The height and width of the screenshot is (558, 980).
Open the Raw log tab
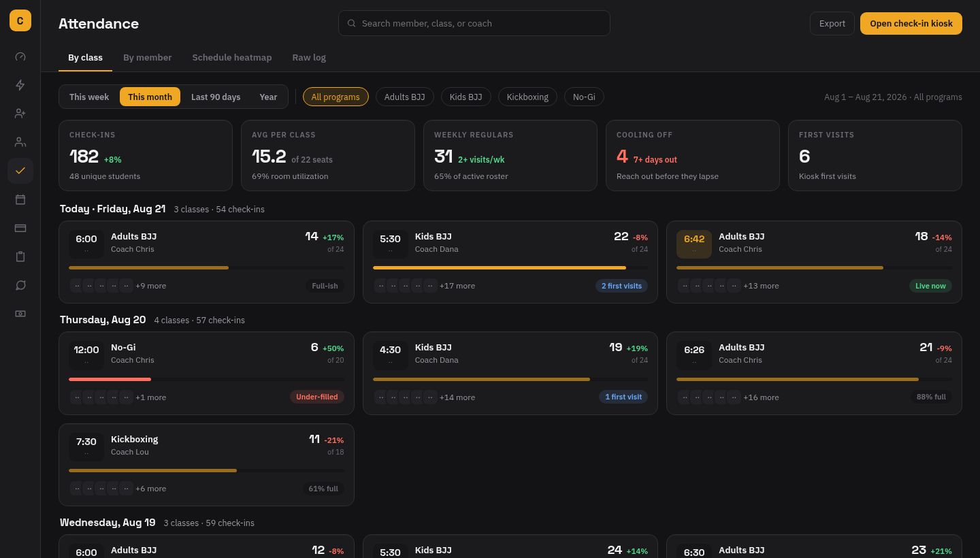[x=309, y=58]
